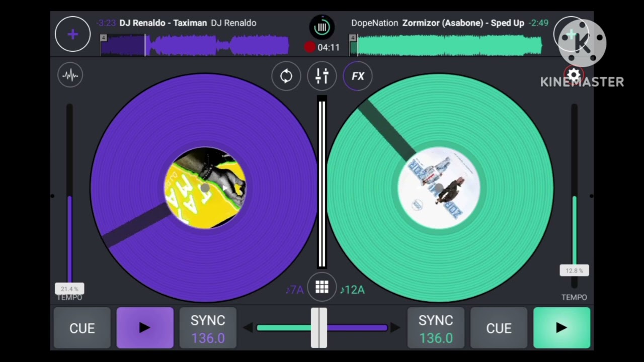
Task: Select the right deck key 12A
Action: (x=352, y=290)
